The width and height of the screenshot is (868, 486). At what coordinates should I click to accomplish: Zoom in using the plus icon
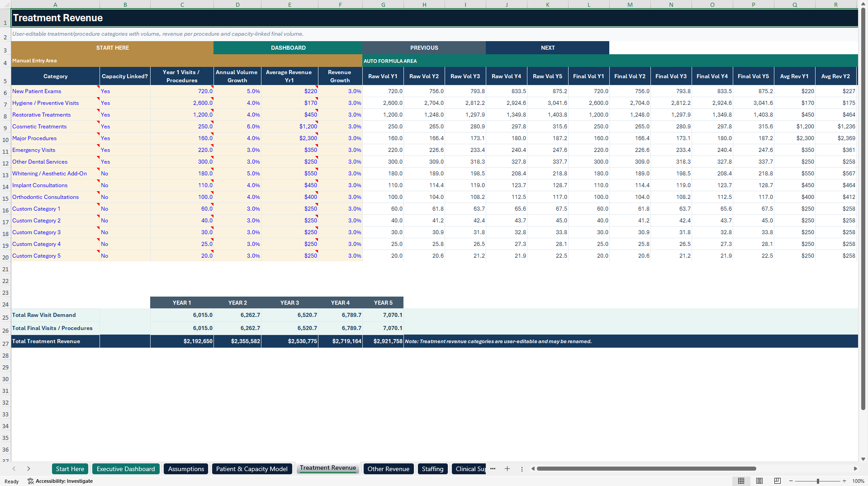844,481
